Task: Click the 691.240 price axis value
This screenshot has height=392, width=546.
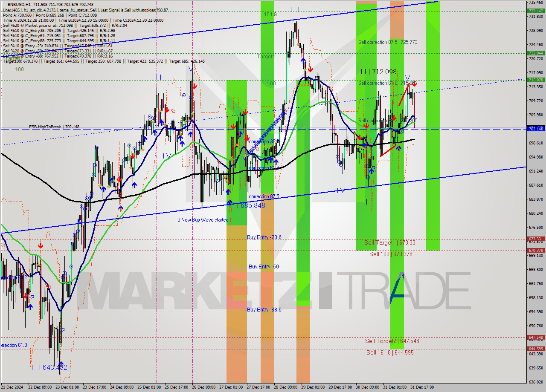Action: click(536, 171)
